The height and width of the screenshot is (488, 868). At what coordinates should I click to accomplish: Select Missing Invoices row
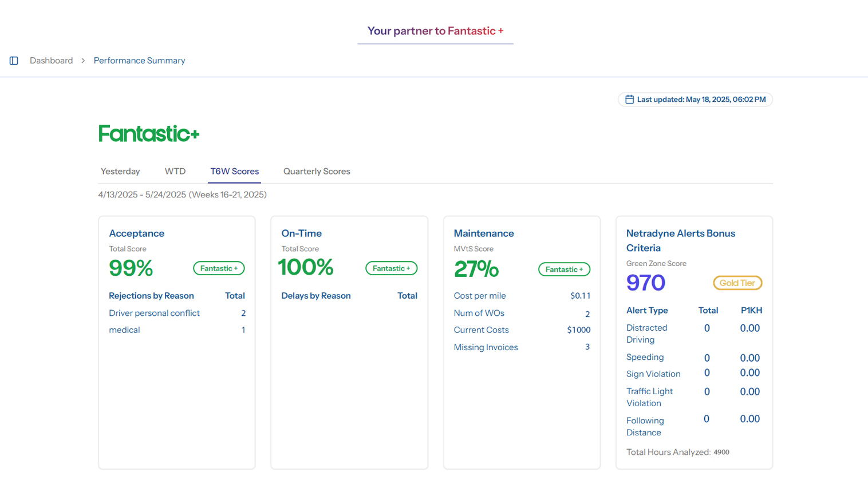click(522, 347)
